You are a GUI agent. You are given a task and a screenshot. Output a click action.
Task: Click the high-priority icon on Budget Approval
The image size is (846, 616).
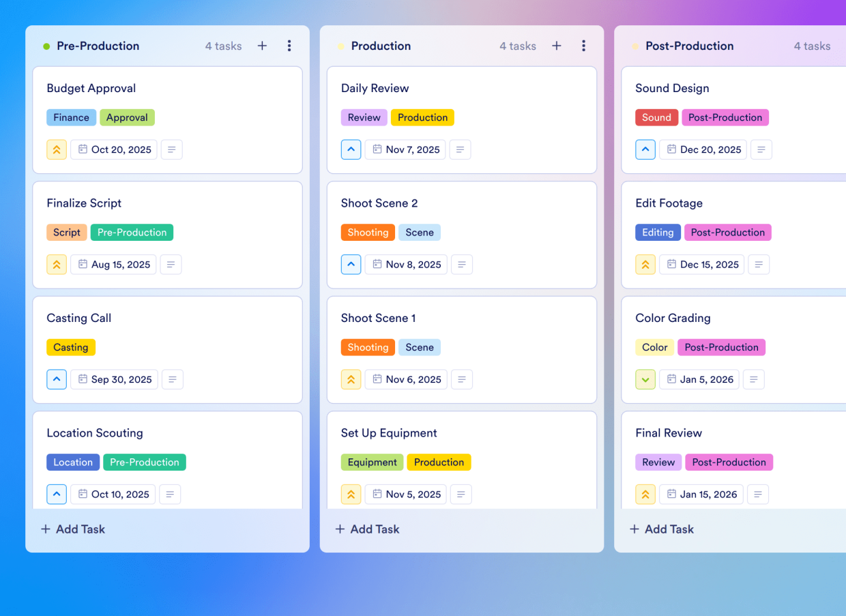57,149
